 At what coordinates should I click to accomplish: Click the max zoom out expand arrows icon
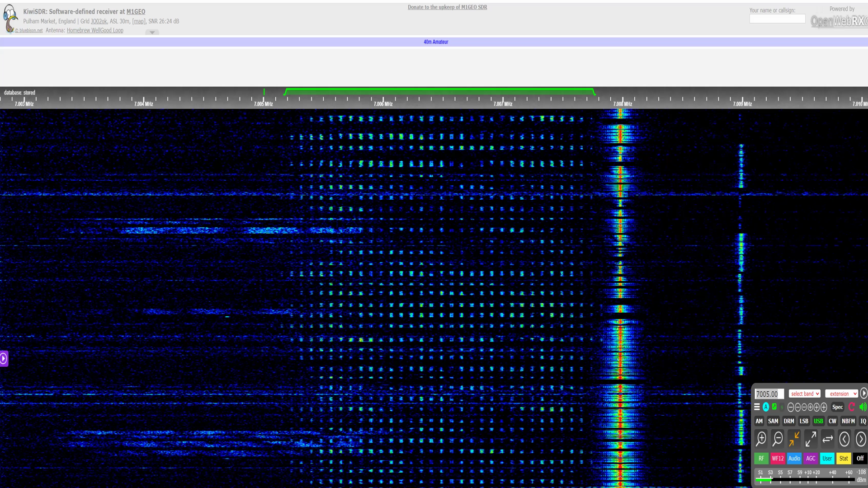coord(811,439)
